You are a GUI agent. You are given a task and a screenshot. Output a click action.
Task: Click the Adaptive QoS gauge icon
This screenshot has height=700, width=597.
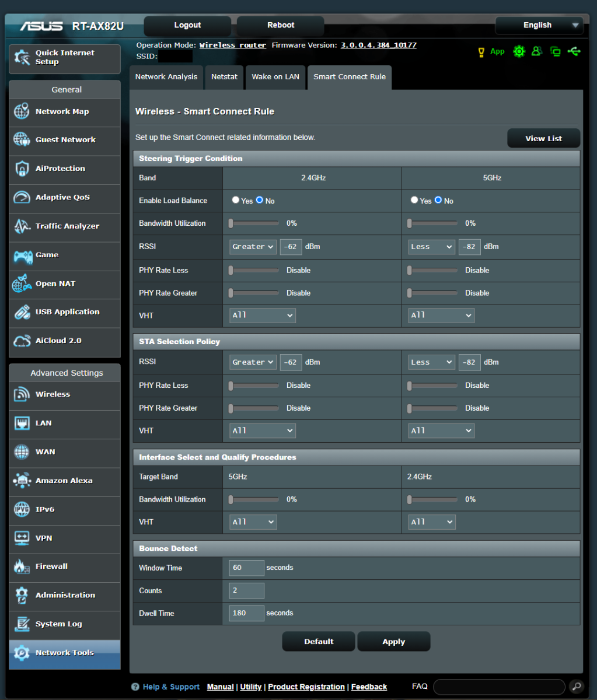tap(22, 197)
